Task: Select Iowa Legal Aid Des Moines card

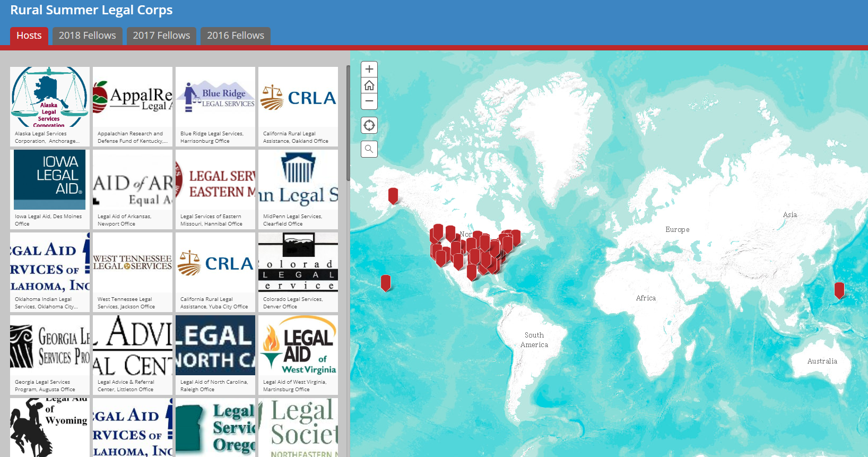Action: [50, 189]
